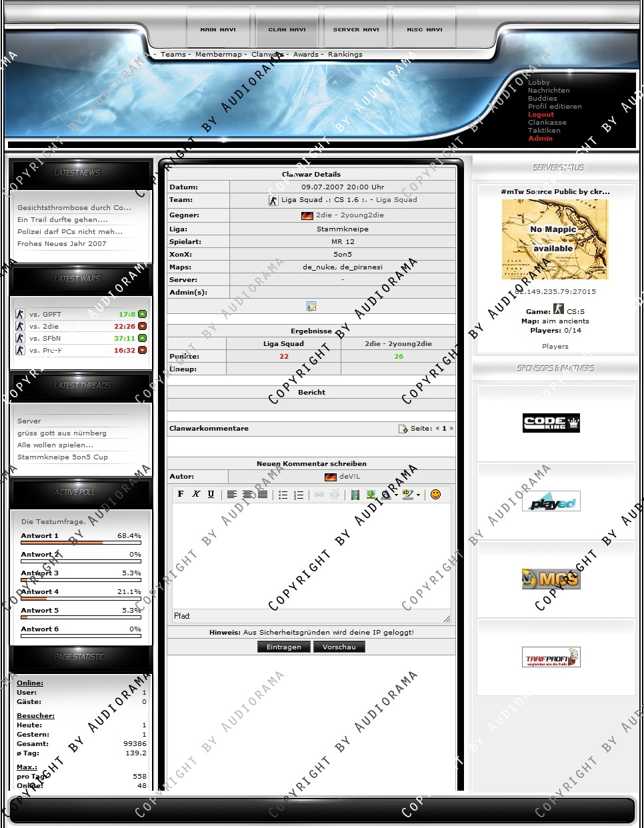The image size is (644, 828).
Task: Click the red Logout link
Action: point(541,115)
